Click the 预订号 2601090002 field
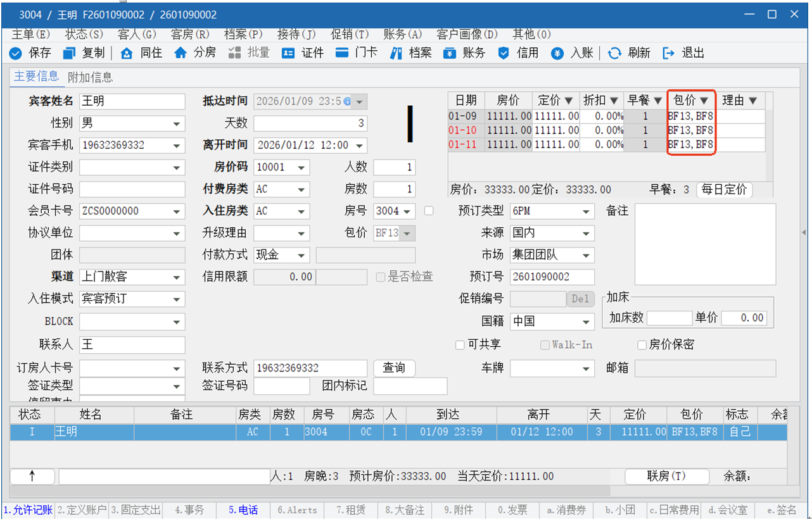Screen dimensions: 812x519 552,277
